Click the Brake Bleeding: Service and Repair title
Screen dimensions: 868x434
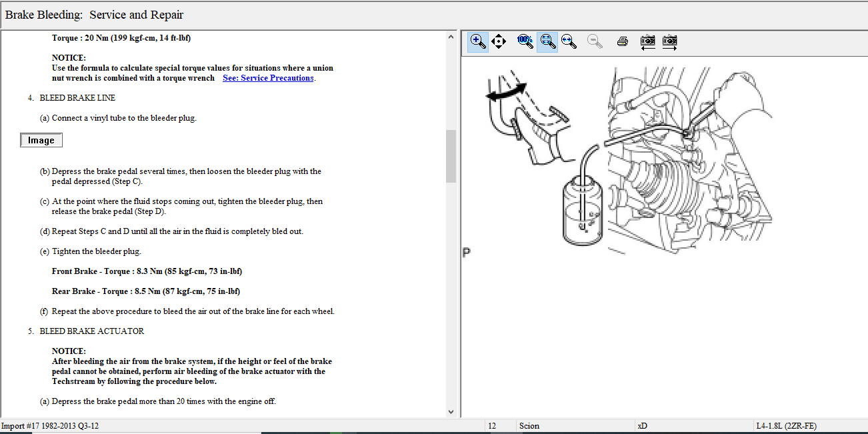point(94,15)
